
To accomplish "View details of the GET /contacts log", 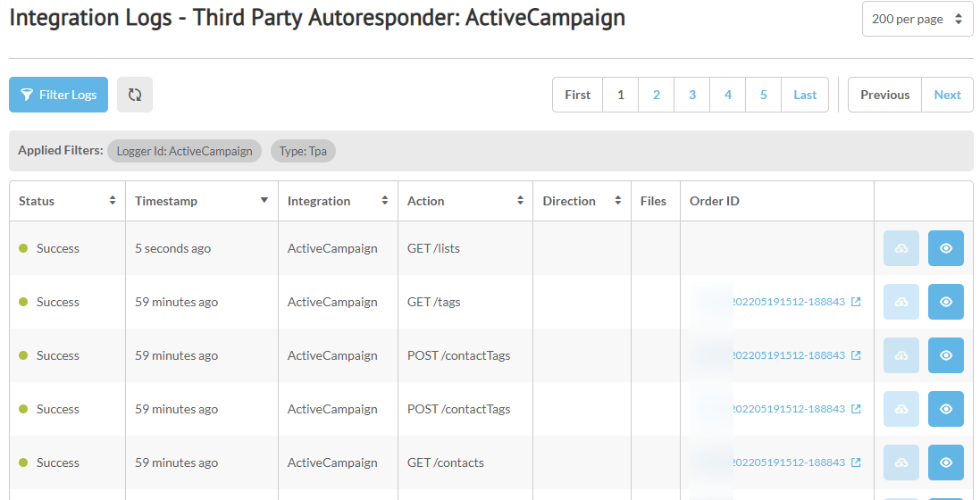I will click(946, 462).
